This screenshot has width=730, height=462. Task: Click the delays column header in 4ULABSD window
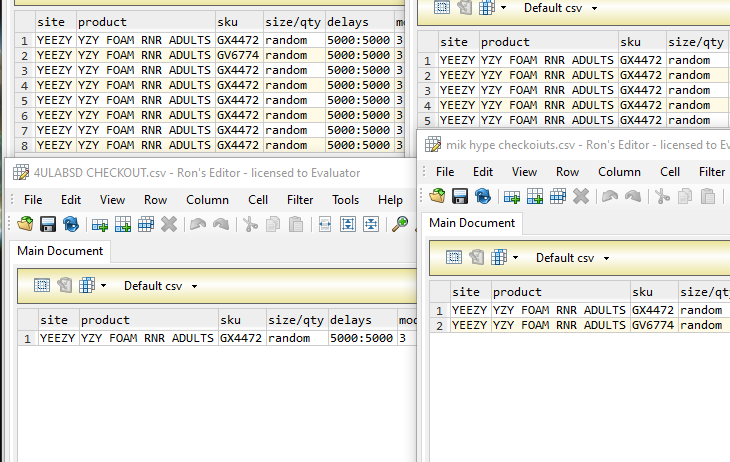coord(363,320)
